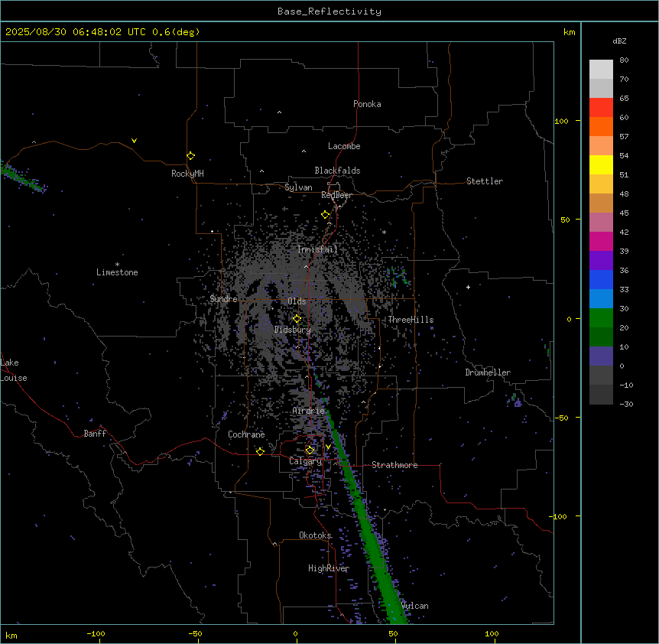Click the RedDeer city label
This screenshot has height=644, width=659.
click(336, 195)
